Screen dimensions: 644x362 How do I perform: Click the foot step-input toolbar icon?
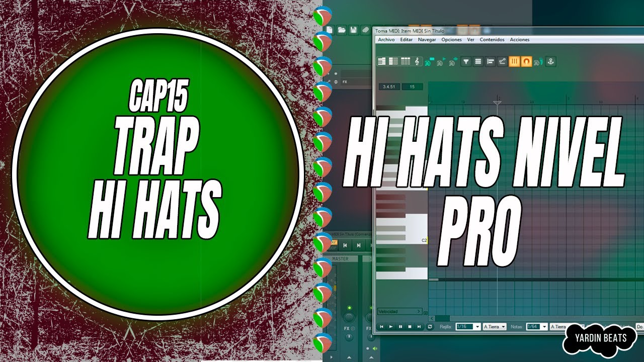click(538, 62)
